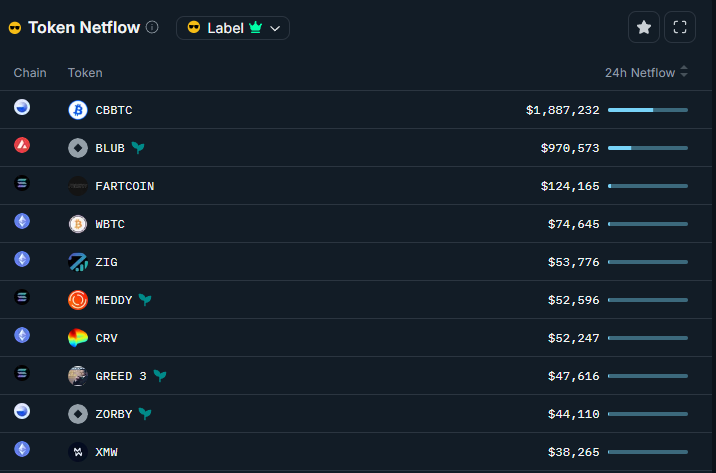
Task: Open the CBBTC token name
Action: pyautogui.click(x=114, y=110)
